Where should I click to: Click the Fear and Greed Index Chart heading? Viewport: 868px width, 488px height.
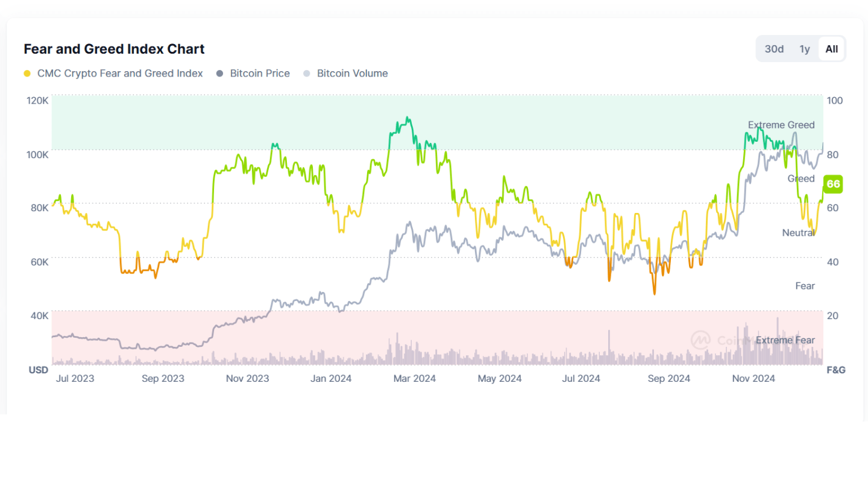point(115,49)
